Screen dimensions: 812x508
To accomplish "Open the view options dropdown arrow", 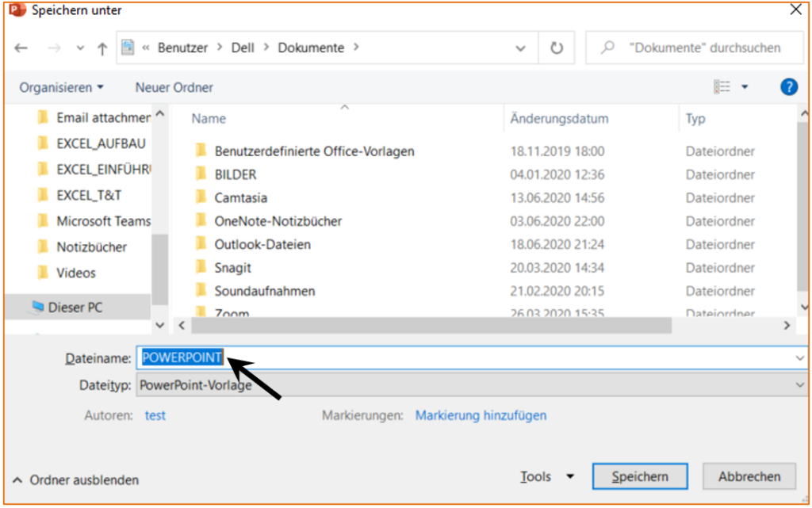I will [x=745, y=86].
